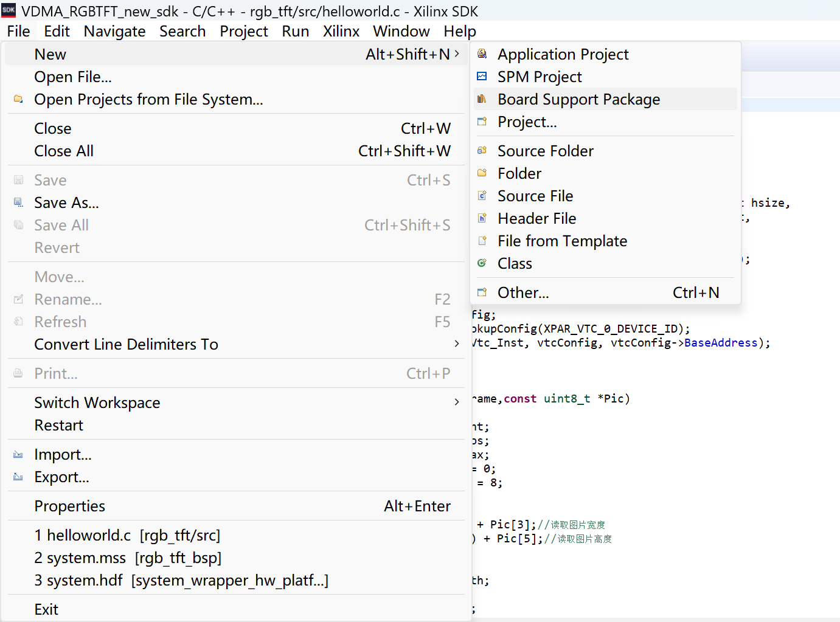Image resolution: width=840 pixels, height=622 pixels.
Task: Click the File from Template icon
Action: (482, 241)
